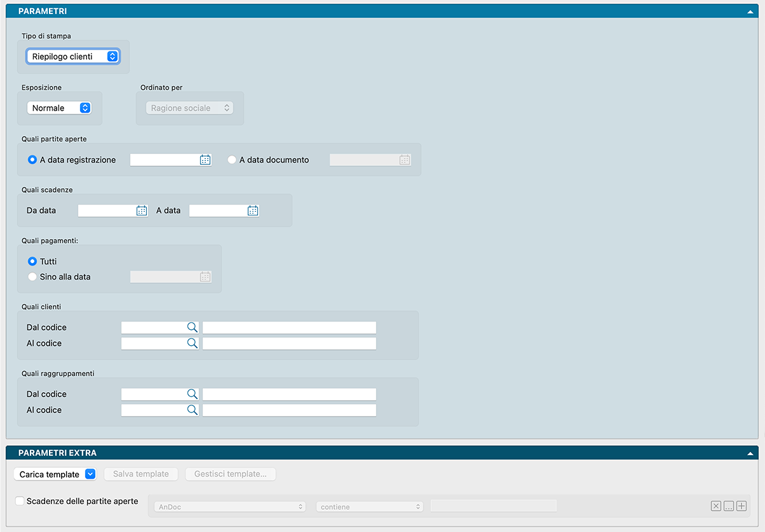Select the A data documento radio button
The height and width of the screenshot is (532, 765).
(232, 160)
